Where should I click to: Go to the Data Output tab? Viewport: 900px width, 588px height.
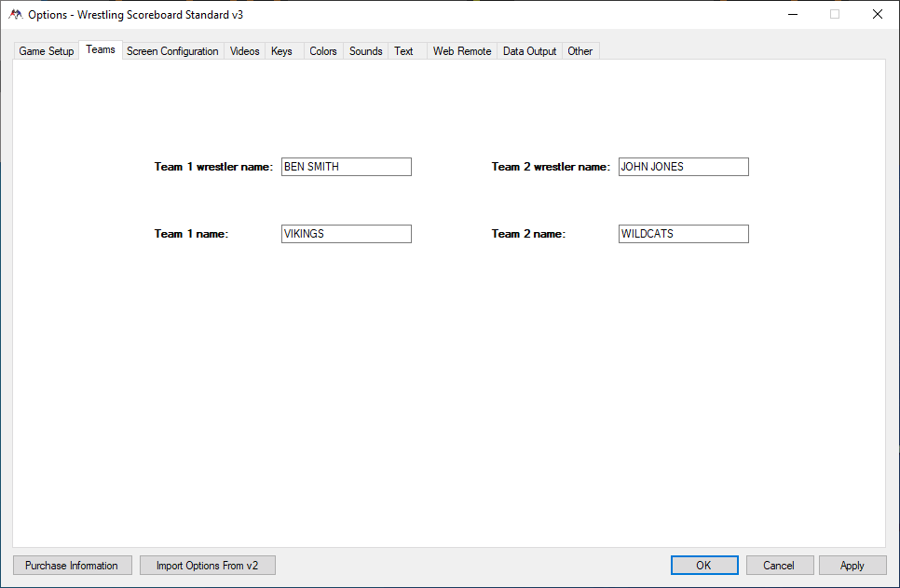(x=529, y=51)
